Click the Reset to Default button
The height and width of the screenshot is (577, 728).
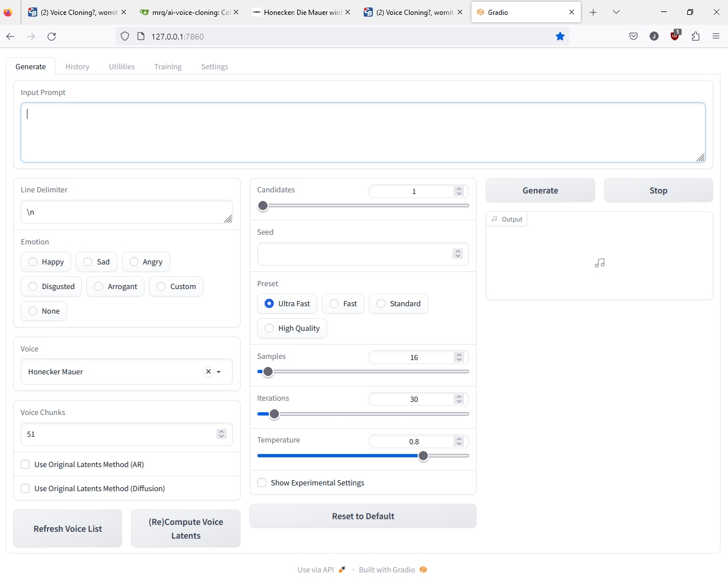click(x=363, y=516)
